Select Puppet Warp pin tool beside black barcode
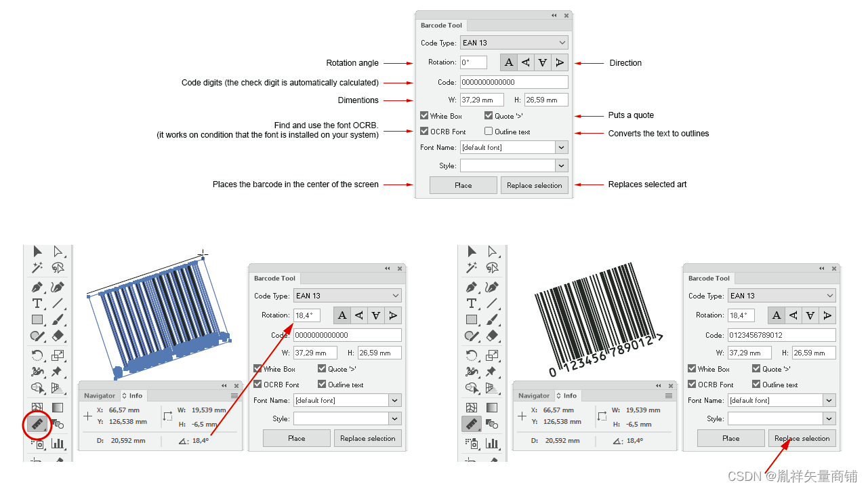This screenshot has width=868, height=489. [x=492, y=372]
